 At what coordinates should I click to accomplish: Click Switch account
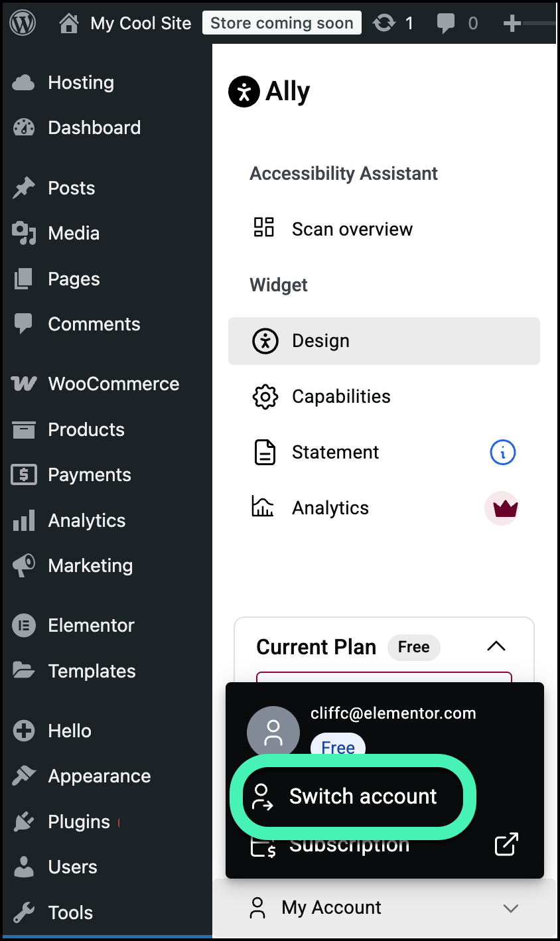point(362,796)
